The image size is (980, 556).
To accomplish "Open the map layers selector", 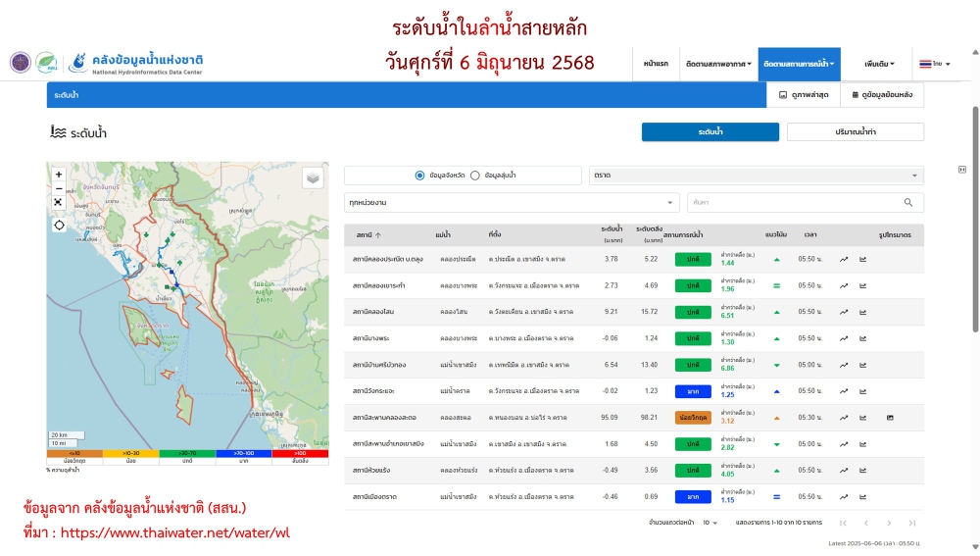I will coord(313,177).
